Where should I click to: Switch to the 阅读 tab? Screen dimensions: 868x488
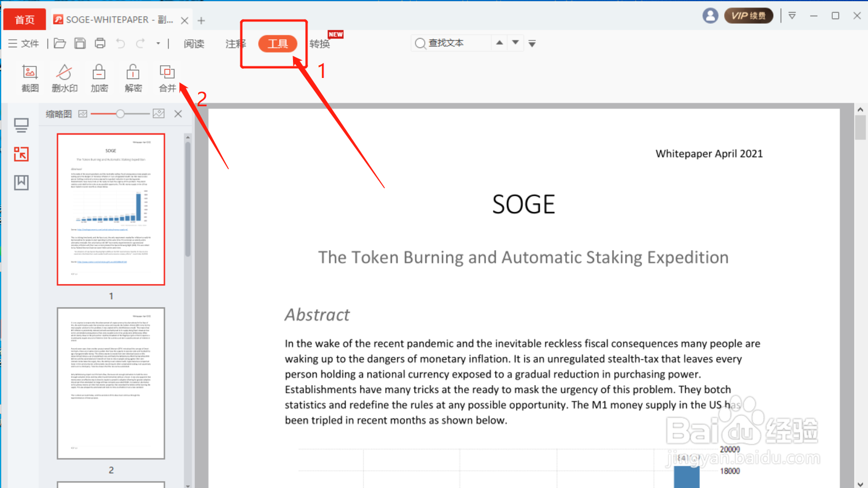(194, 44)
